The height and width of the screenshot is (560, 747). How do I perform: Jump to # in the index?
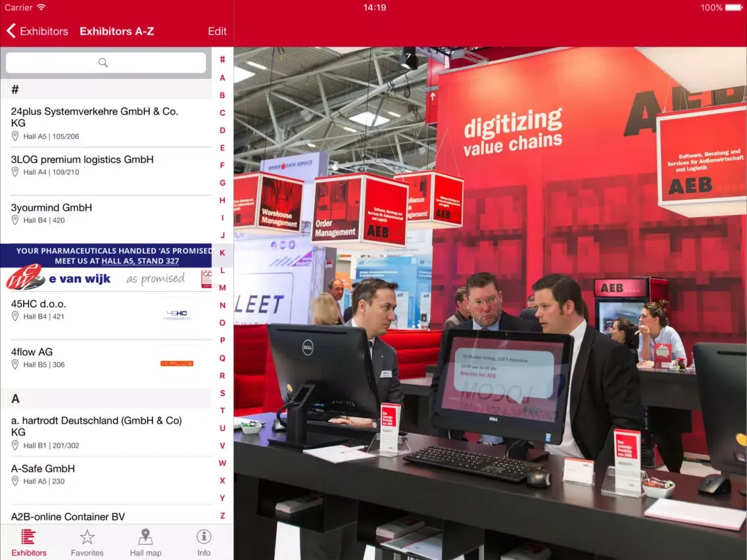coord(222,60)
